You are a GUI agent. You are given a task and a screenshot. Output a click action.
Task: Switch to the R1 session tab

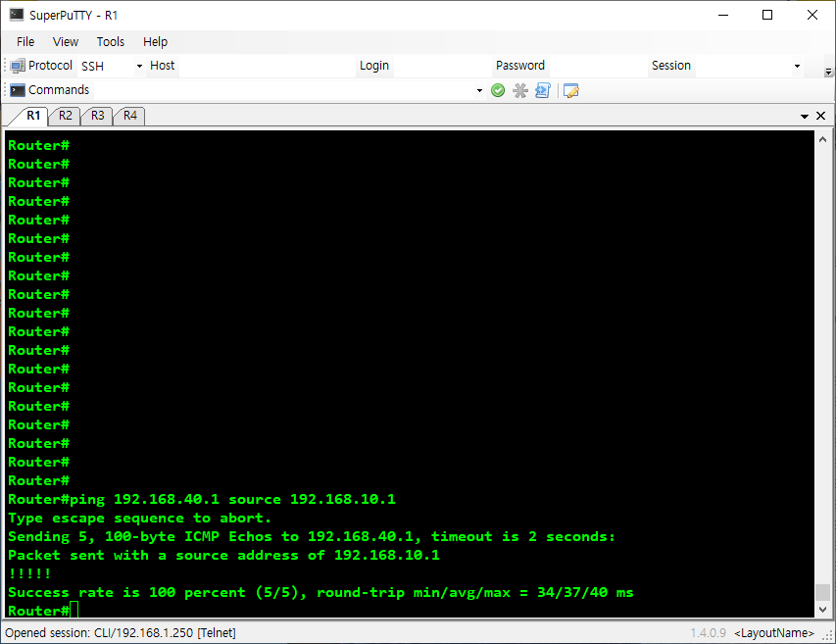pyautogui.click(x=33, y=116)
